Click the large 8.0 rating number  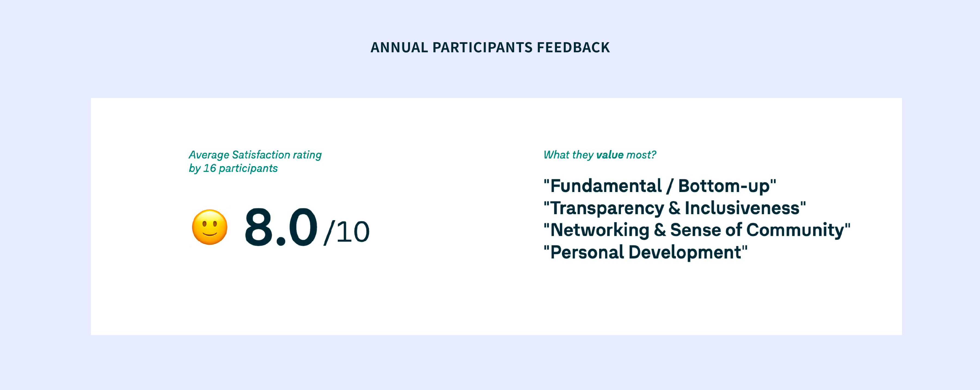pyautogui.click(x=281, y=227)
